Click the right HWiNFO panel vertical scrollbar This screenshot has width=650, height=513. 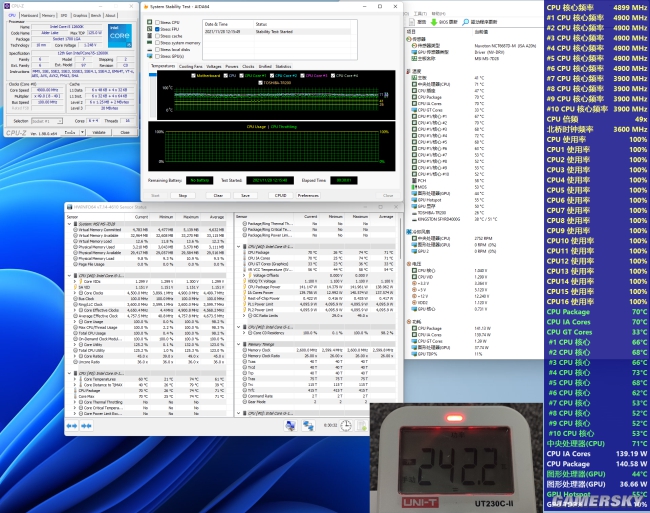(400, 238)
